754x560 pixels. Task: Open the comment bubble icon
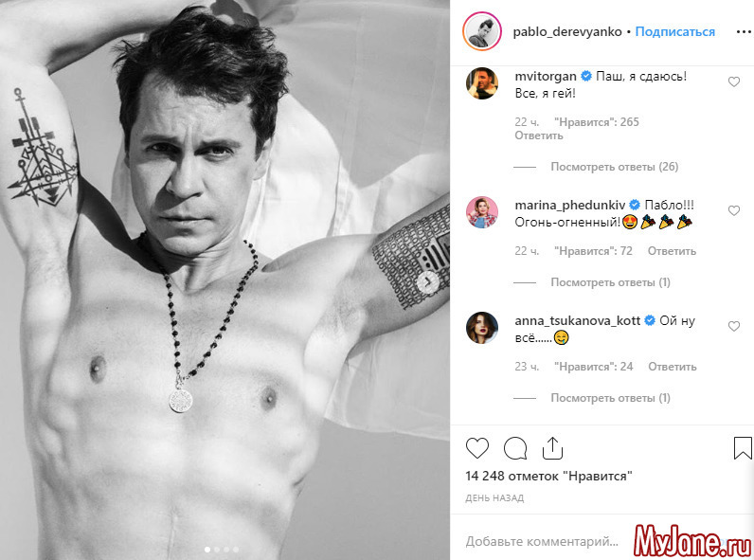[515, 448]
